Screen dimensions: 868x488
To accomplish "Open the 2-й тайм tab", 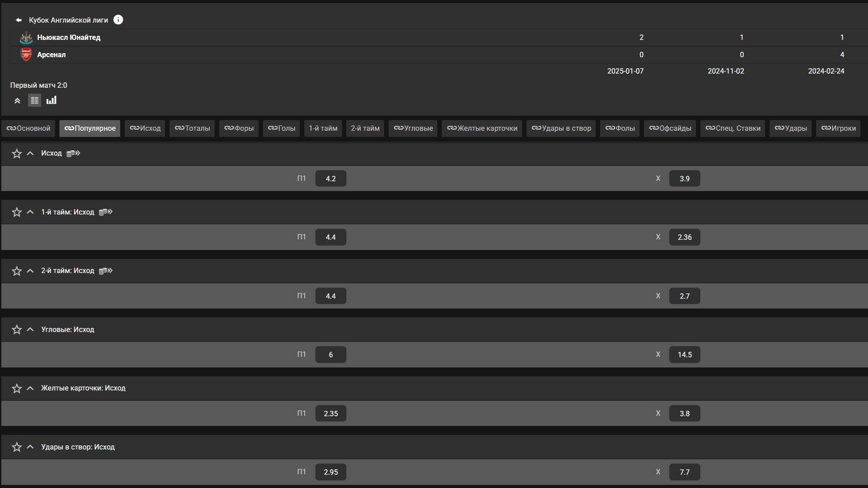I will [365, 129].
